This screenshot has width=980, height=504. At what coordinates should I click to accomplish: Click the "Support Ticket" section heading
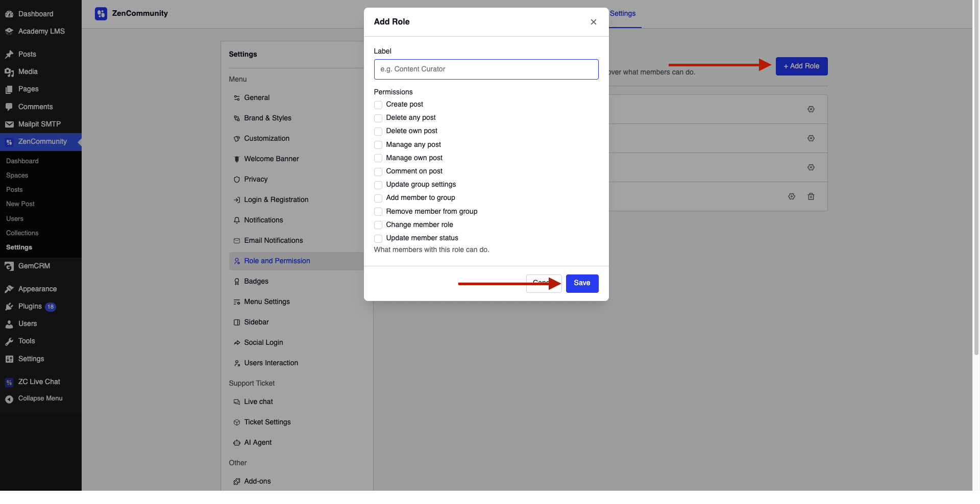pos(252,384)
